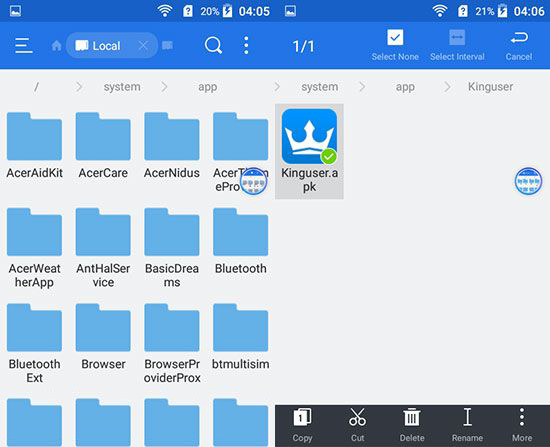Screen dimensions: 550x447
Task: Go to 'app' in the right breadcrumb
Action: click(405, 87)
